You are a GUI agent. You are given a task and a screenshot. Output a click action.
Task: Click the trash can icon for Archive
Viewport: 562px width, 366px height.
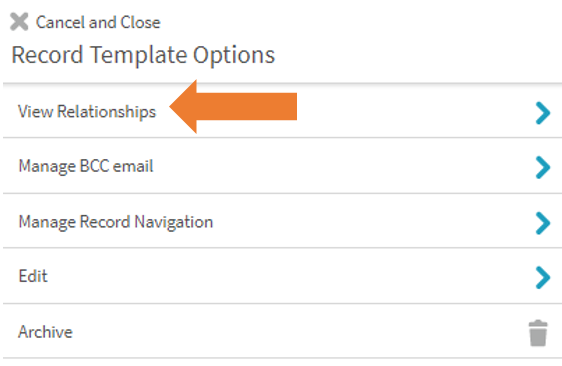[538, 333]
